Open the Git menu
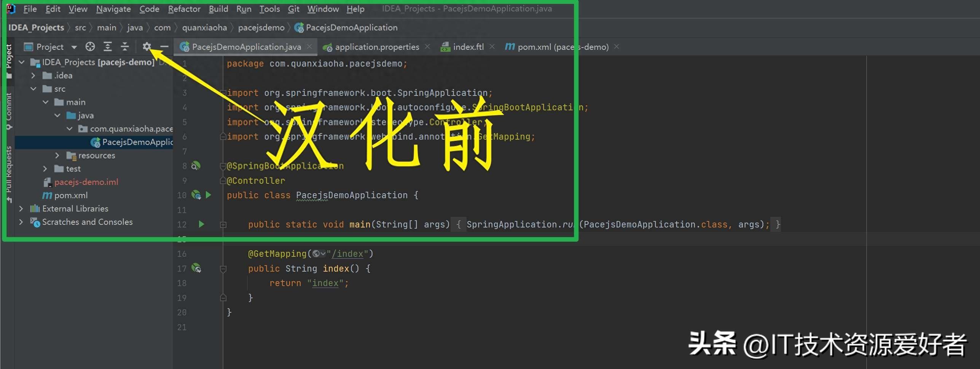The height and width of the screenshot is (369, 980). click(x=293, y=9)
